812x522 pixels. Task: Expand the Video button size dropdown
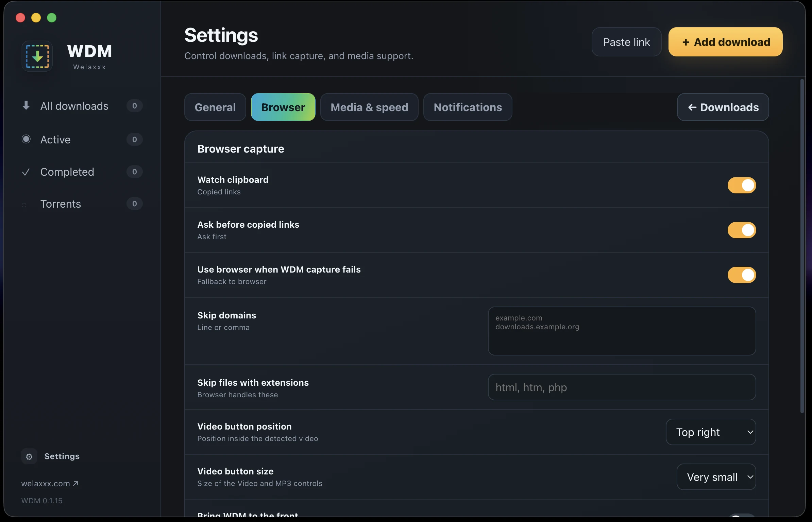pos(716,477)
